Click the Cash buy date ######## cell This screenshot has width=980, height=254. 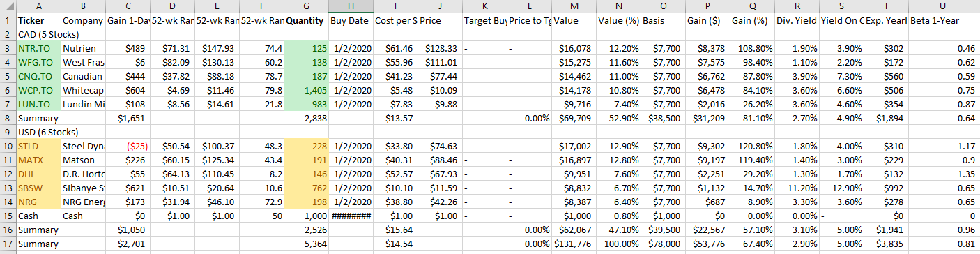pos(351,216)
